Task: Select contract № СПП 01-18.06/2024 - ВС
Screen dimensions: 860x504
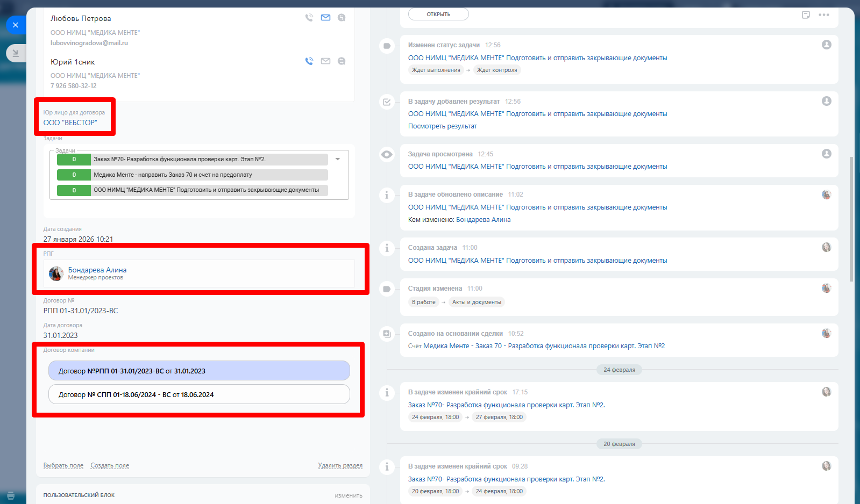Action: [x=199, y=394]
